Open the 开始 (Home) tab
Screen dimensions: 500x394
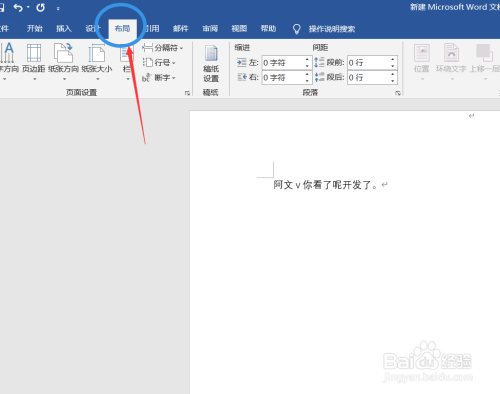35,29
